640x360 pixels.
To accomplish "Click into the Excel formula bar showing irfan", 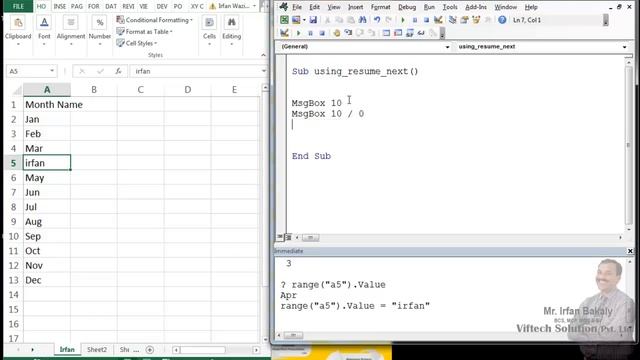I will pyautogui.click(x=196, y=71).
